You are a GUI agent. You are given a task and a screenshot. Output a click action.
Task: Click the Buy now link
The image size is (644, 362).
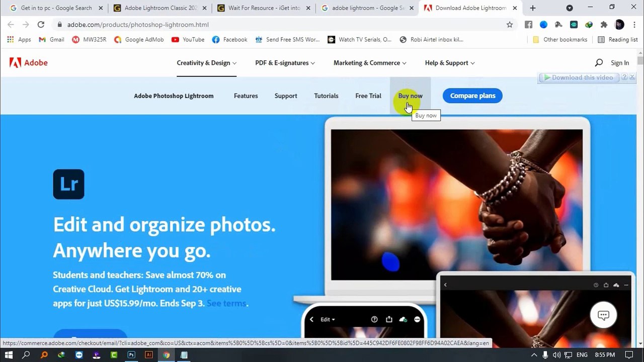pyautogui.click(x=410, y=96)
